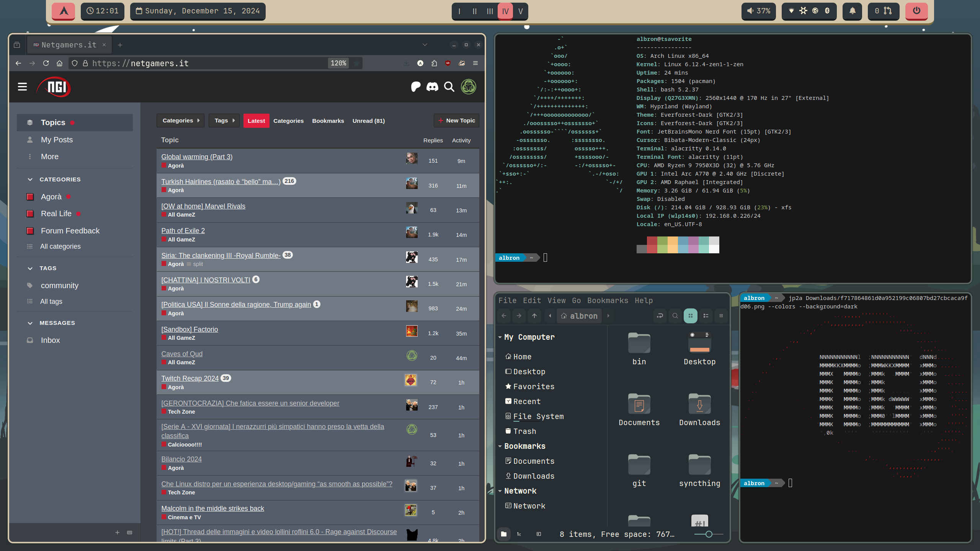
Task: Click the 120% zoom level badge
Action: (x=338, y=63)
